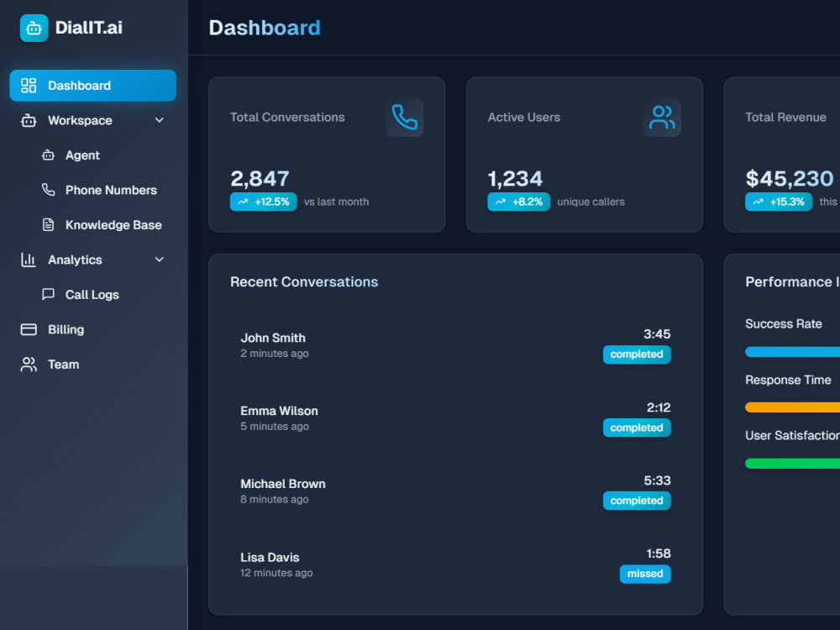
Task: Click the Agent robot icon
Action: point(48,155)
